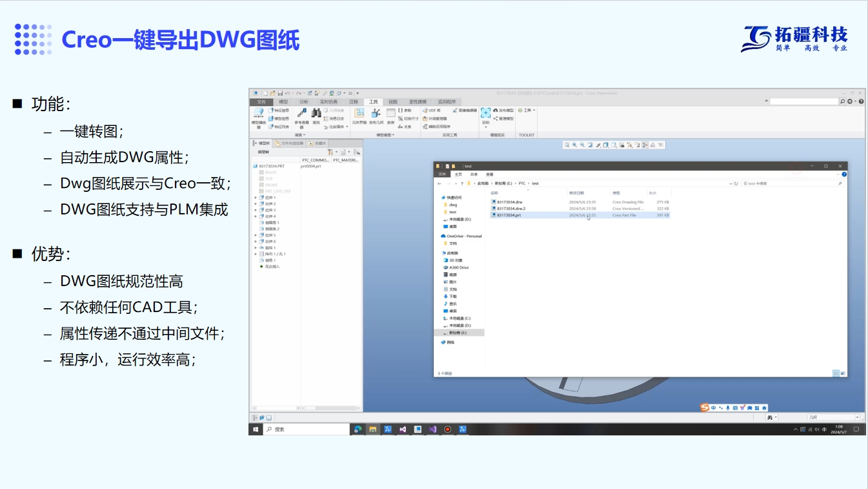Click the Explorer help question mark icon
868x489 pixels.
pos(843,174)
